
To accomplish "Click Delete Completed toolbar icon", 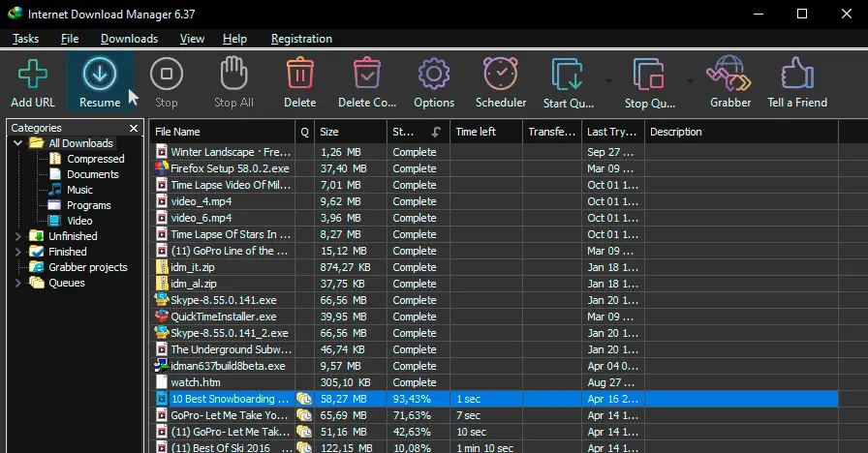I will coord(367,73).
